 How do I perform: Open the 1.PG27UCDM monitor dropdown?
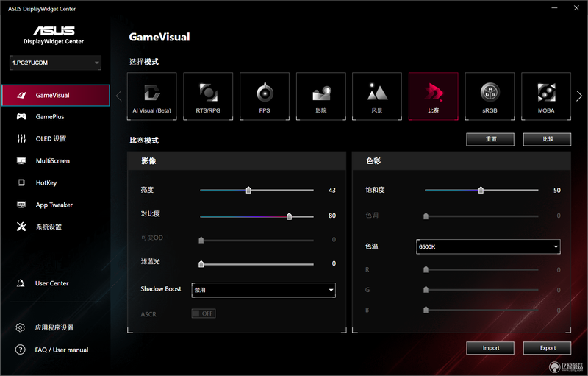[56, 63]
